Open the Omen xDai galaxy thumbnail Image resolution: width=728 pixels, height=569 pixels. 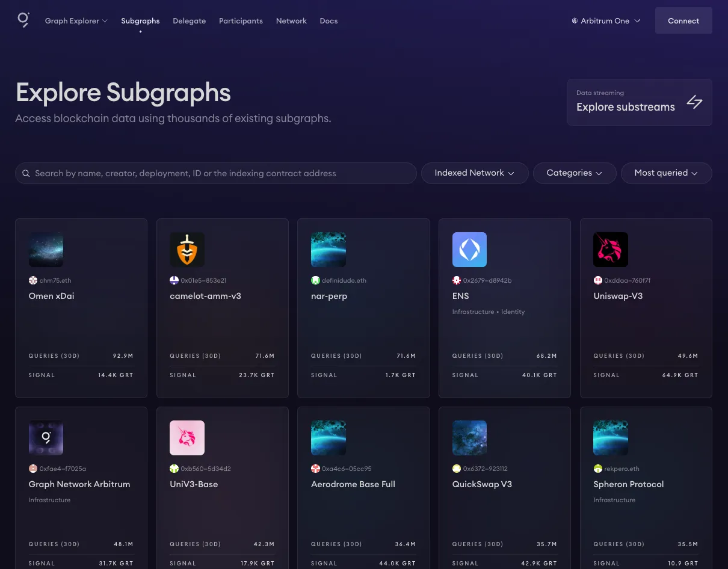point(46,250)
